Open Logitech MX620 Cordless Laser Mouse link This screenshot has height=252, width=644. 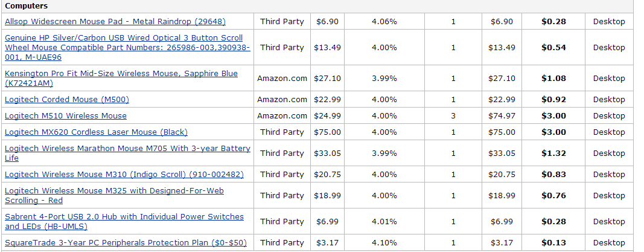pos(96,132)
